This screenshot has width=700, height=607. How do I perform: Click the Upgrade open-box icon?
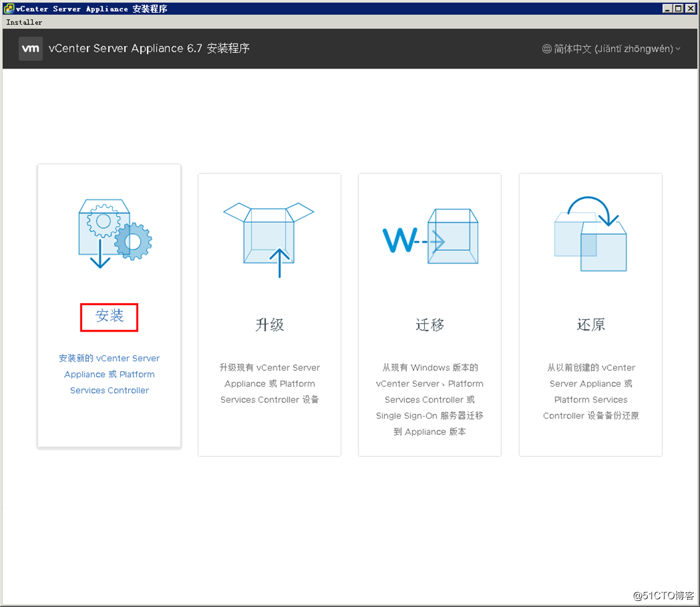coord(269,240)
